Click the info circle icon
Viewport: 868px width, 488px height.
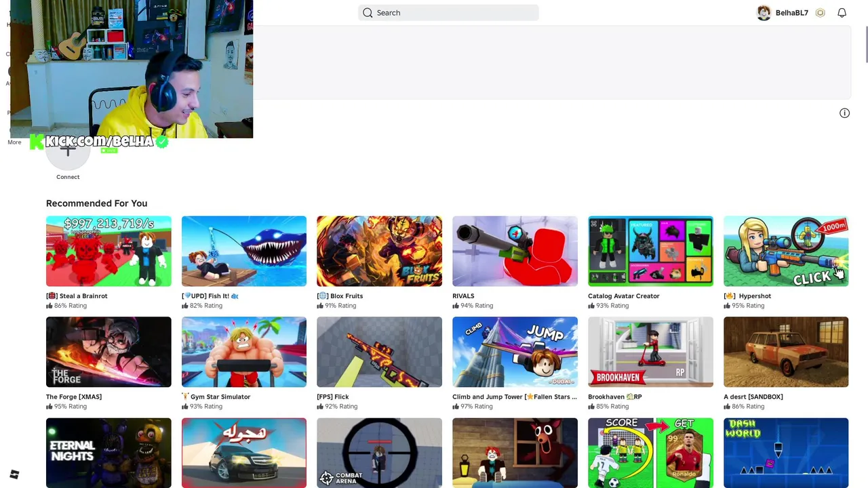point(844,113)
